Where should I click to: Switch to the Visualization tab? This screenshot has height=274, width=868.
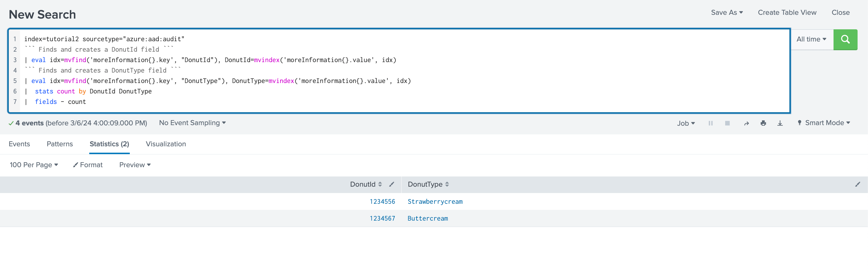[x=166, y=144]
